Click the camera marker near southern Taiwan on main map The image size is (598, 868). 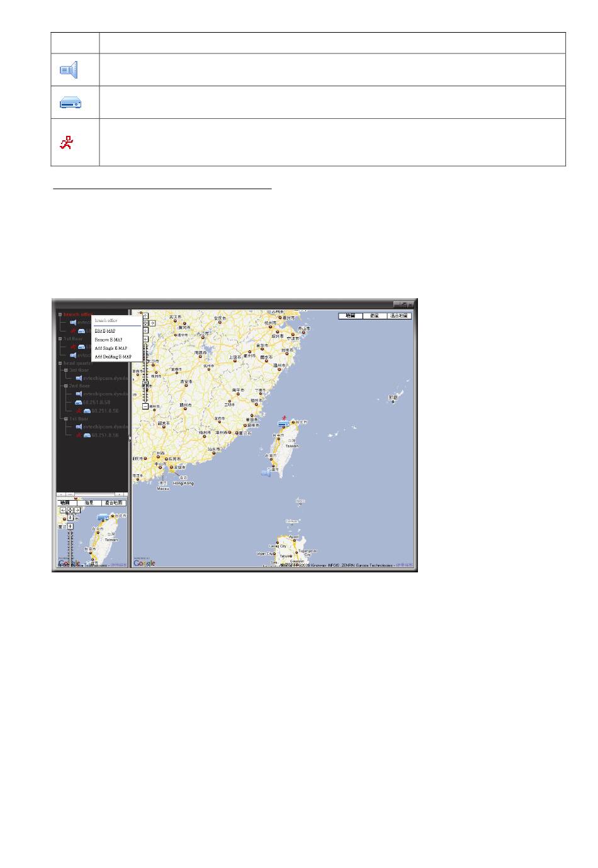point(266,472)
